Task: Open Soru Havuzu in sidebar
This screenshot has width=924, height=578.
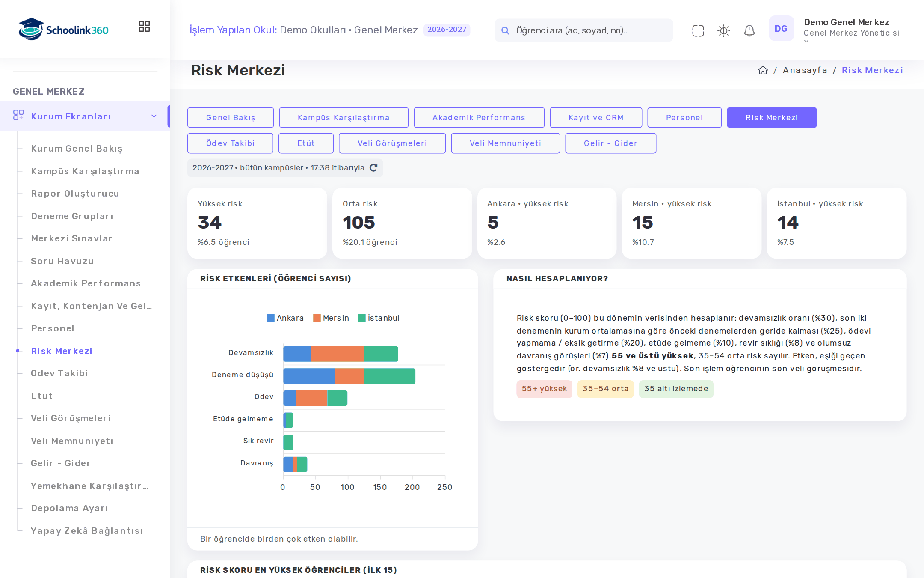Action: [x=62, y=261]
